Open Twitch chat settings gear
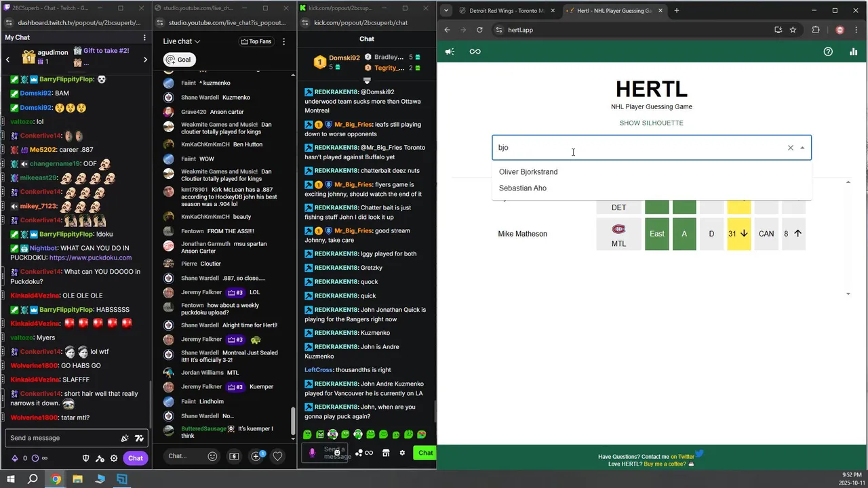 (x=114, y=458)
